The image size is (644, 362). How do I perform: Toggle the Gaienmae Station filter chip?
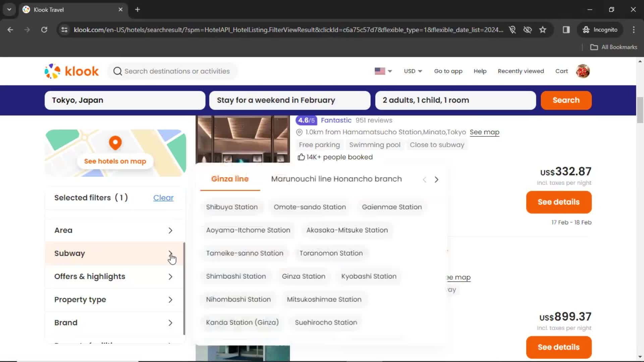[x=392, y=207]
